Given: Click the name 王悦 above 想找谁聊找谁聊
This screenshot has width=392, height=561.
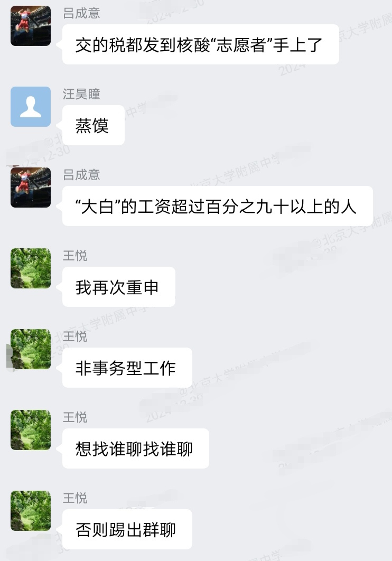Looking at the screenshot, I should coord(75,417).
